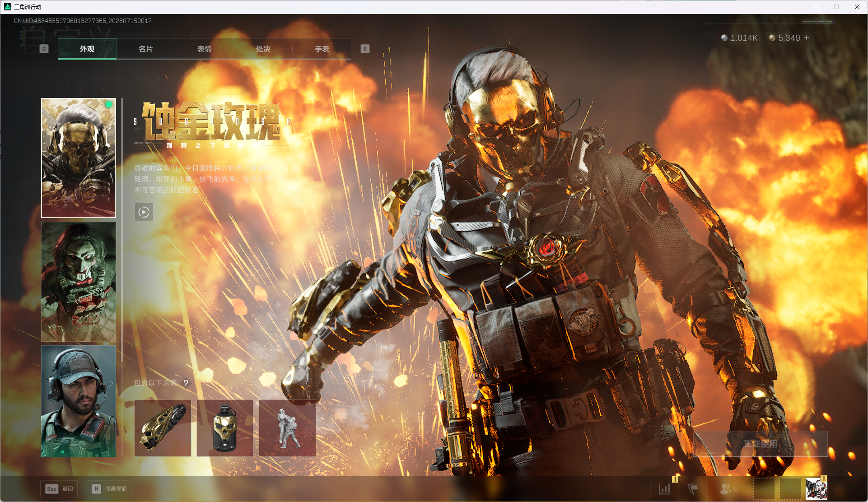The height and width of the screenshot is (502, 868).
Task: Click the plus icon to add currency
Action: point(807,38)
